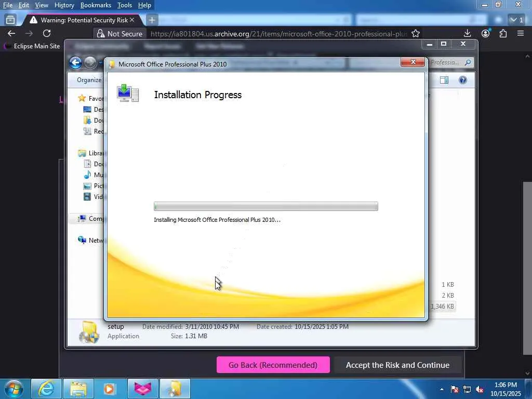The image size is (532, 399).
Task: Open the History menu
Action: (x=64, y=5)
